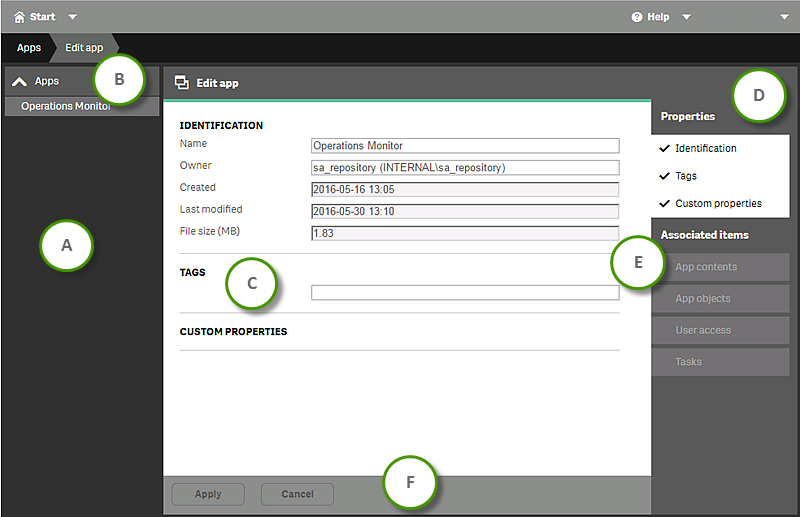Image resolution: width=800 pixels, height=517 pixels.
Task: Toggle the Identification property checkmark
Action: (665, 148)
